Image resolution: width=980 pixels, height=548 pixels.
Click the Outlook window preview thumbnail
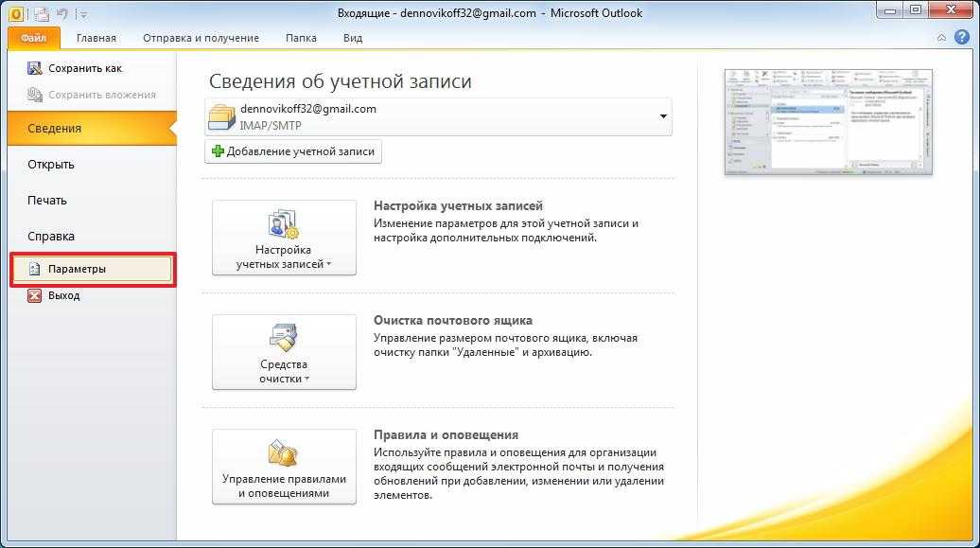(828, 121)
